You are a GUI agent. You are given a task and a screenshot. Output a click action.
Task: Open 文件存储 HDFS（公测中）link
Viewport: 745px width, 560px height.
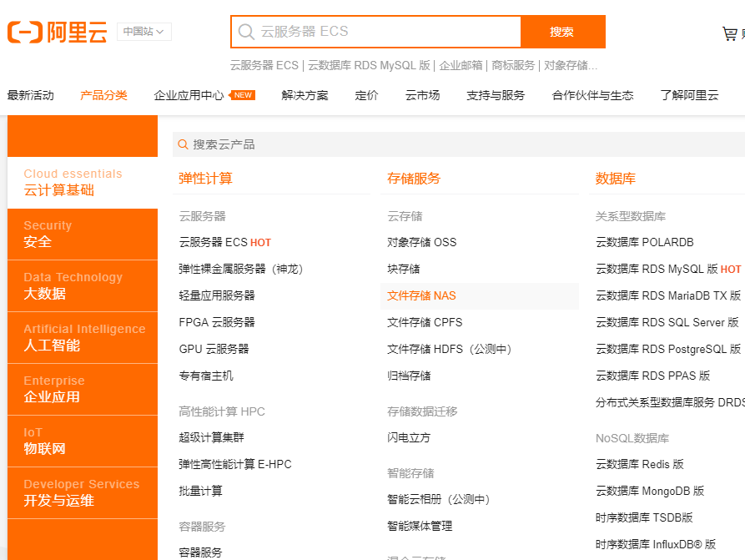(x=450, y=350)
